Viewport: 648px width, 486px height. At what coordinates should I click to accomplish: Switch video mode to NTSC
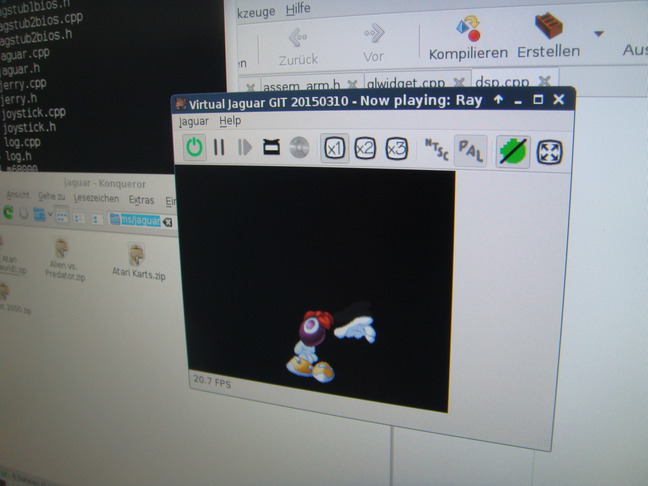click(x=435, y=149)
